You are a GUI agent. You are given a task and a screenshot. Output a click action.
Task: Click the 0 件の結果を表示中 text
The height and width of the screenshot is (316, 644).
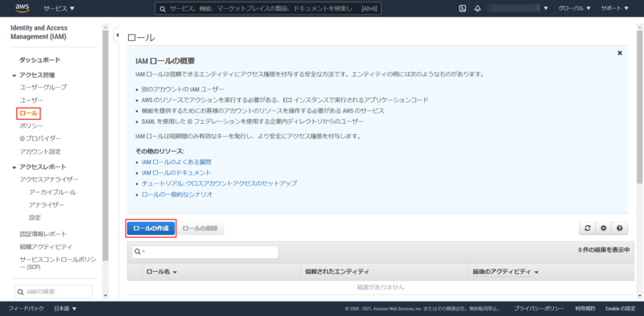coord(604,249)
